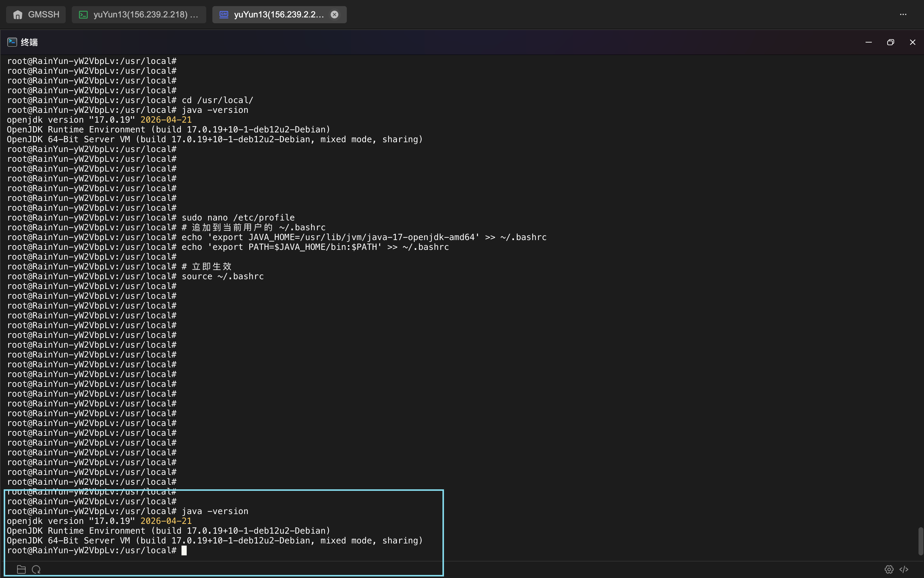
Task: Click the first 'OpenJDK Runtime Environment' output line
Action: [x=168, y=130]
